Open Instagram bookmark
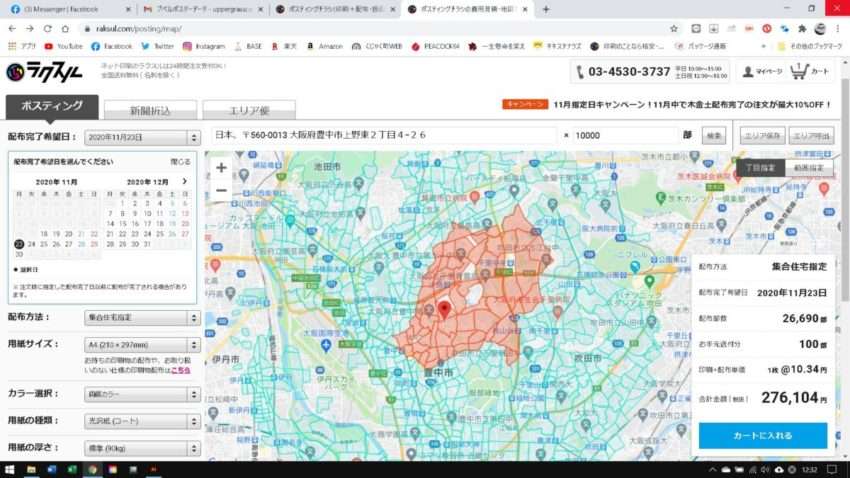Viewport: 850px width, 478px height. click(204, 47)
